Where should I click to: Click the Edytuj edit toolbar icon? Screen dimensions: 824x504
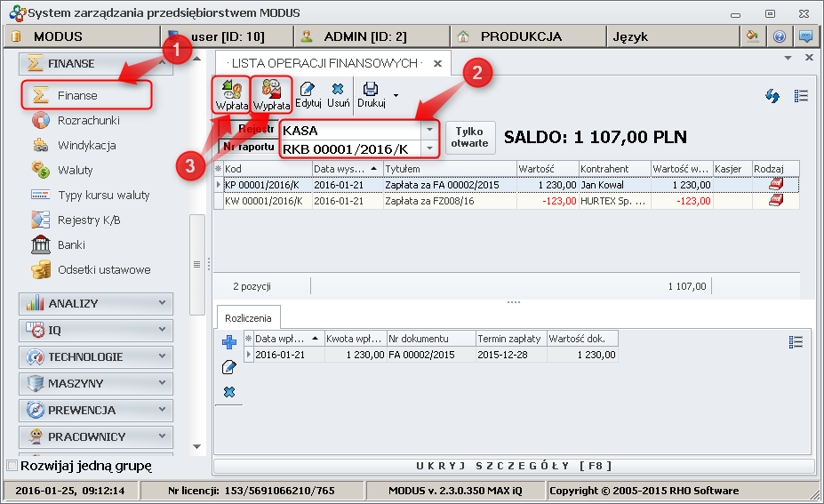pyautogui.click(x=308, y=94)
